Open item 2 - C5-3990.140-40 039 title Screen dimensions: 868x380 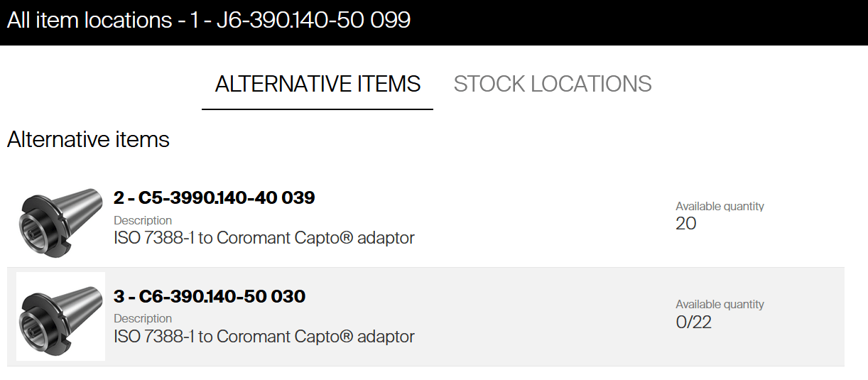[x=214, y=197]
